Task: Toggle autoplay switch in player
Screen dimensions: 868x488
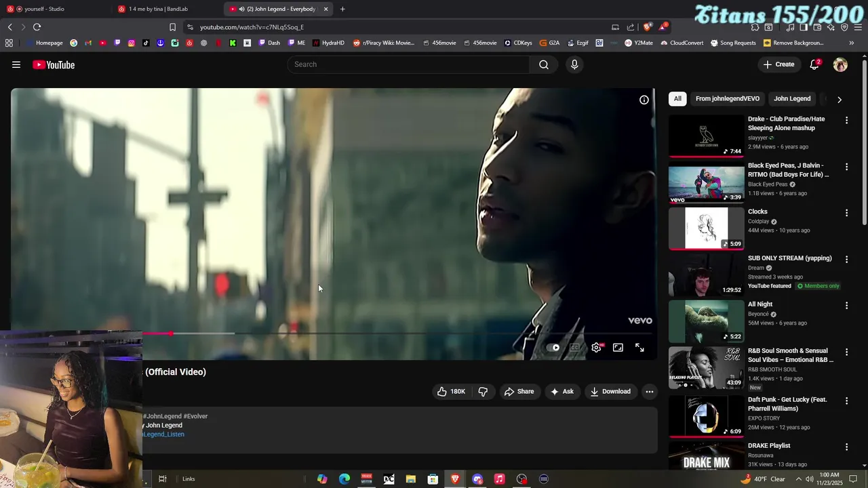Action: point(553,348)
